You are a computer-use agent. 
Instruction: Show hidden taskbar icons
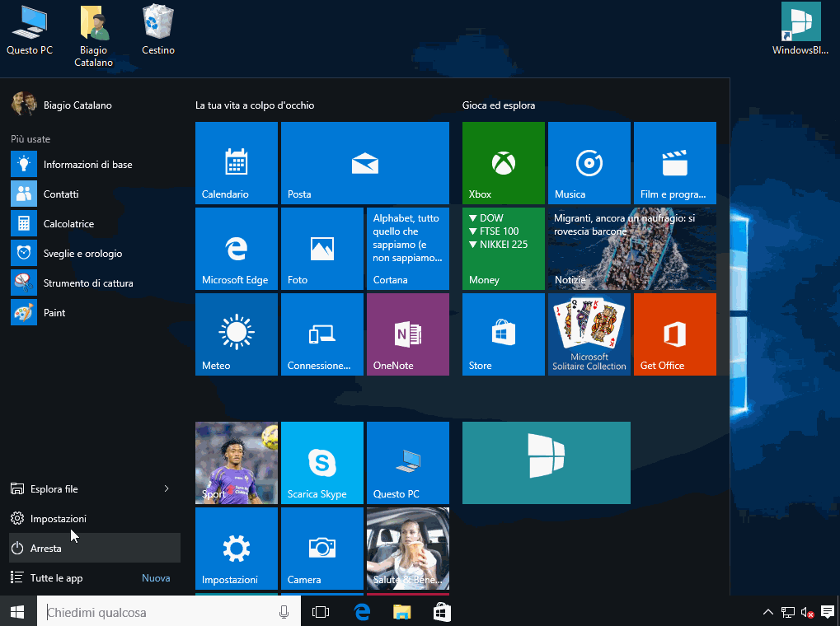click(x=767, y=612)
